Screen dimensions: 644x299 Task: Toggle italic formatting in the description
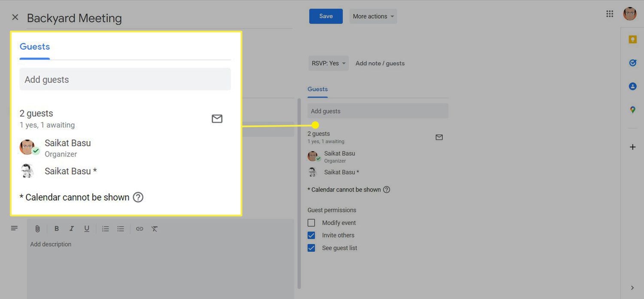tap(72, 229)
